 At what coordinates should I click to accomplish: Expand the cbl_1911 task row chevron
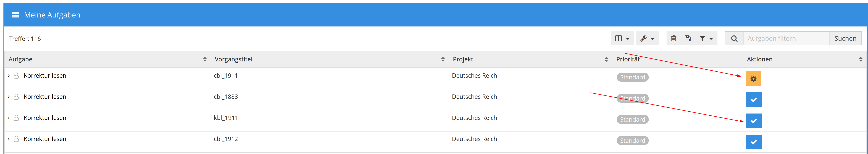coord(9,76)
